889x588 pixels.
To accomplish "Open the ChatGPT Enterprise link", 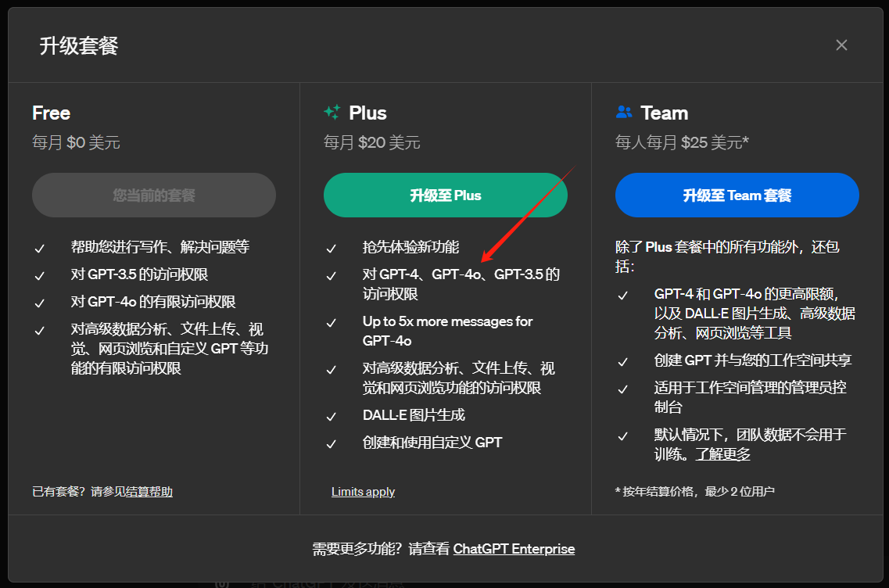I will point(514,549).
